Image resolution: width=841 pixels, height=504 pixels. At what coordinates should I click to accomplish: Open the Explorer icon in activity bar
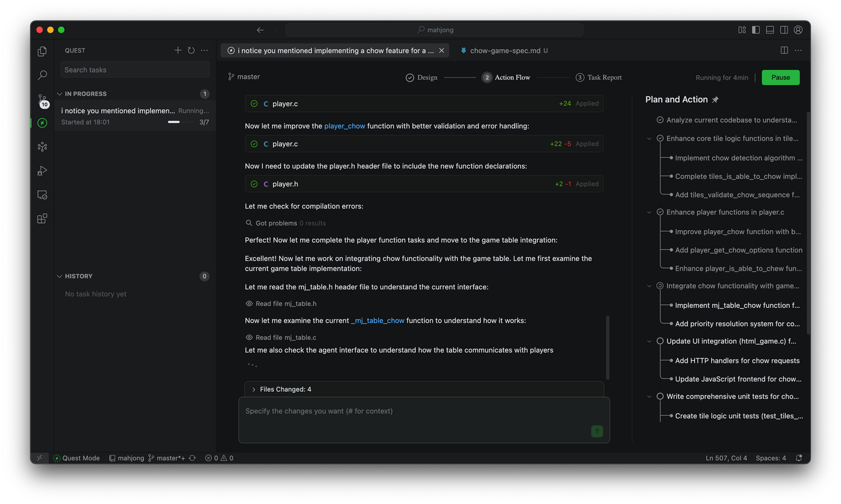coord(42,51)
